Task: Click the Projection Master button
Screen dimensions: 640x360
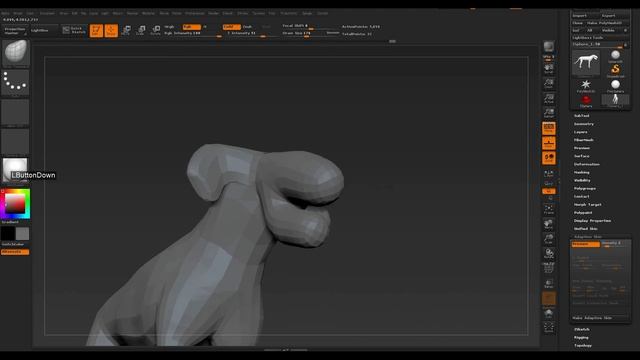Action: point(15,31)
